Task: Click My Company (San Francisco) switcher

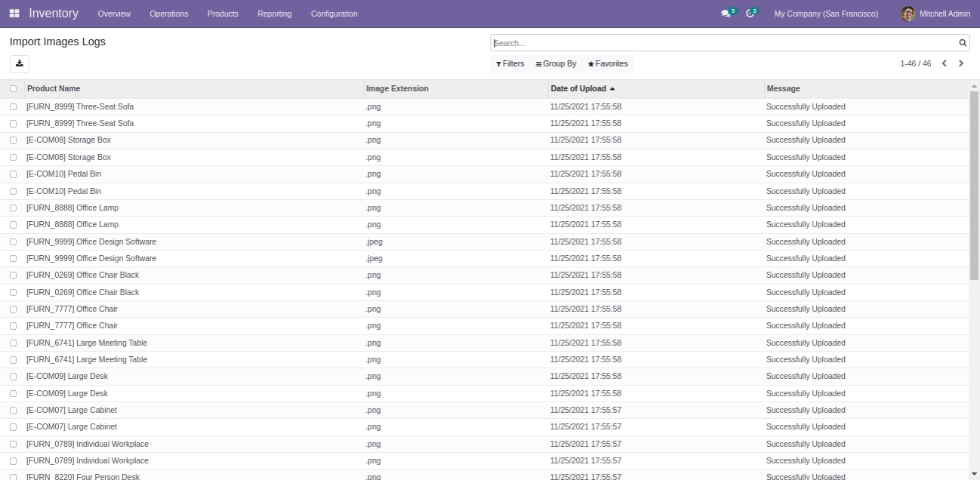Action: (x=826, y=14)
